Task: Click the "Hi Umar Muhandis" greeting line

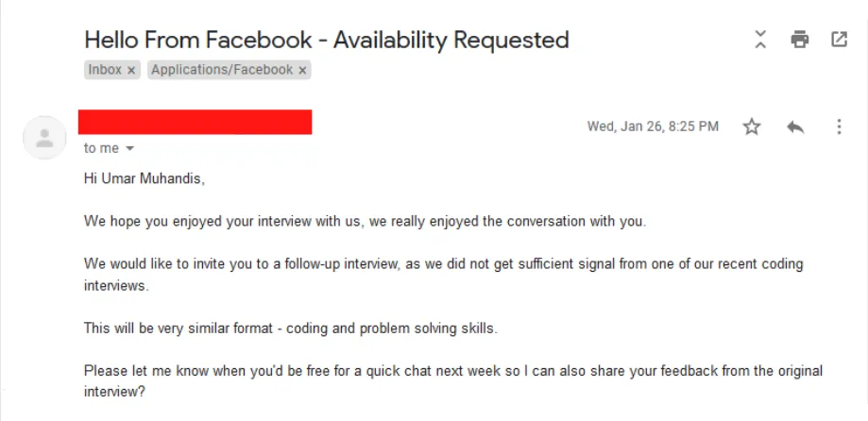Action: 145,179
